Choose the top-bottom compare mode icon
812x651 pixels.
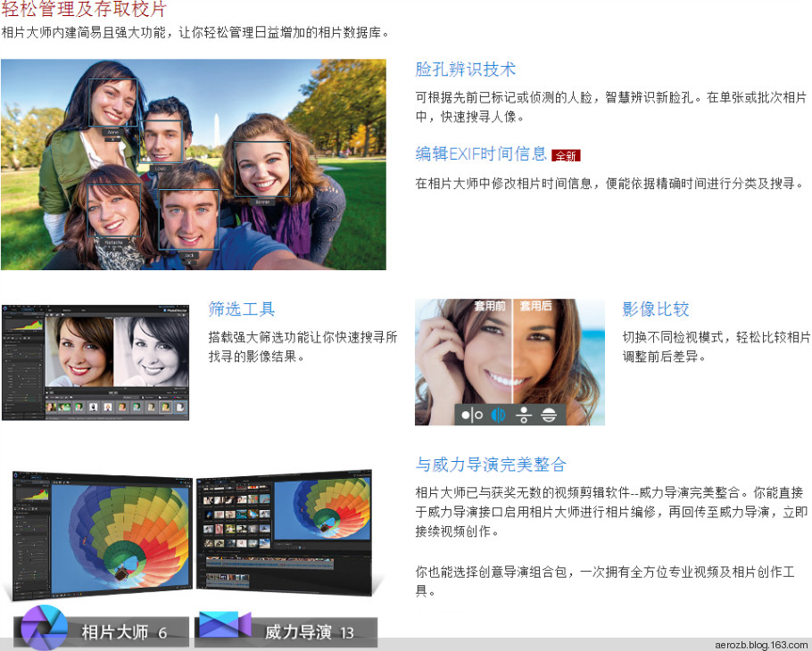click(524, 415)
